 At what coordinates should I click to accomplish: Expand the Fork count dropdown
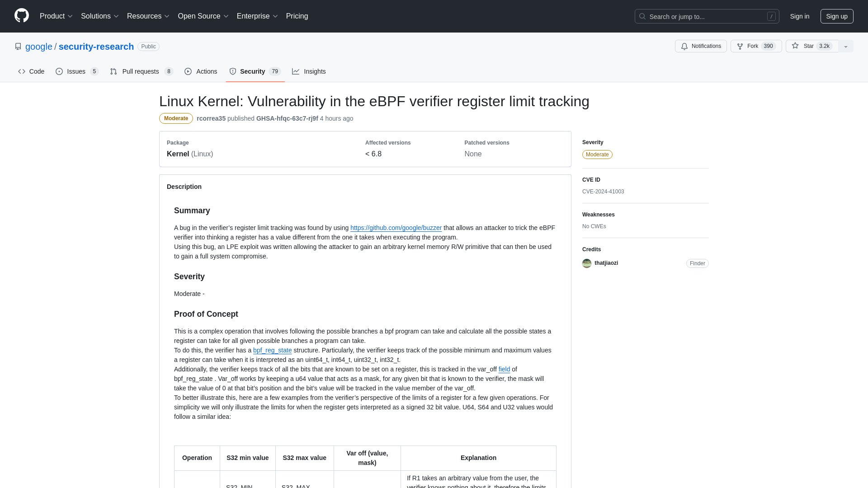point(769,46)
